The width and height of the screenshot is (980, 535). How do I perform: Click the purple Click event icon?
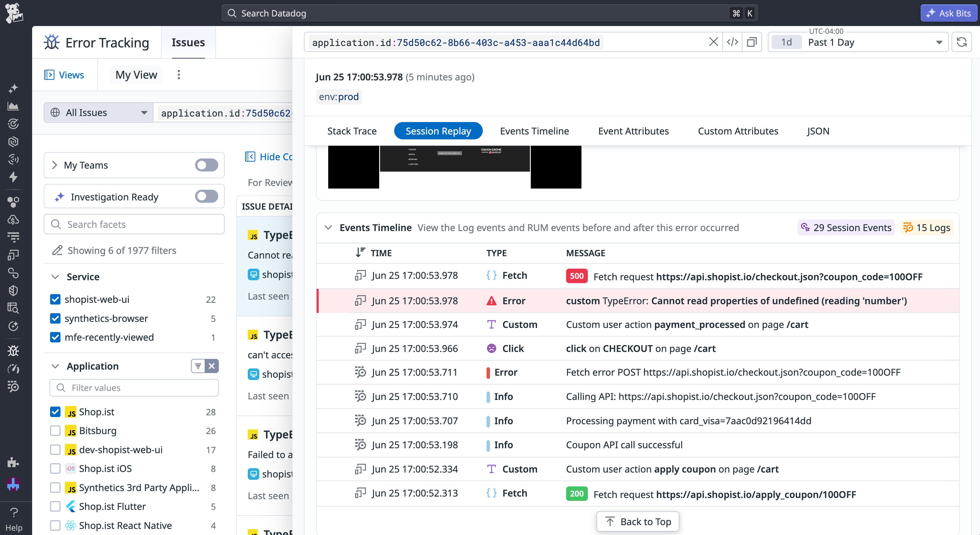[491, 348]
